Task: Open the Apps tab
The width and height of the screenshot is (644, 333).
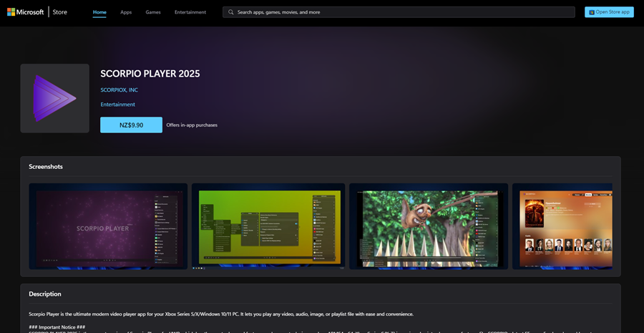Action: tap(126, 12)
